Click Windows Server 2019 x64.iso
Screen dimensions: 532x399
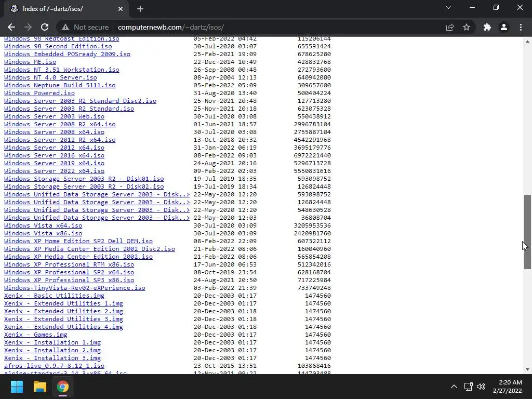[54, 163]
